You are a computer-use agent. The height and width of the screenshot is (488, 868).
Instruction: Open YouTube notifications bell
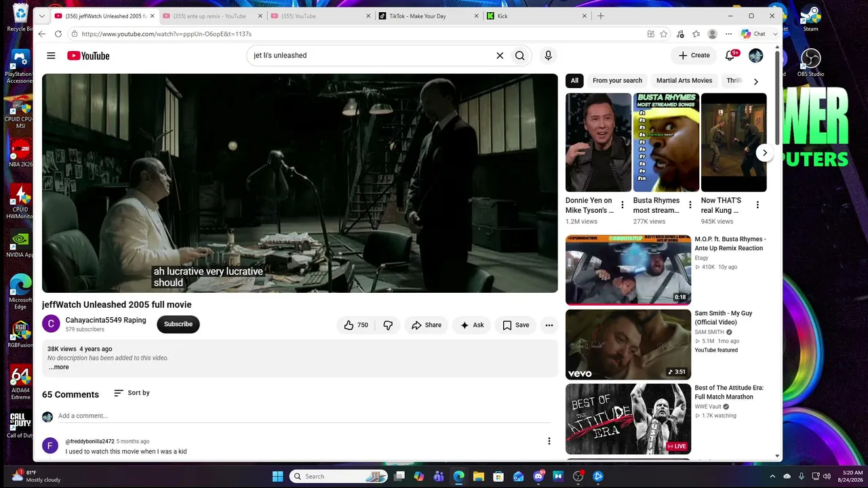[x=730, y=56]
